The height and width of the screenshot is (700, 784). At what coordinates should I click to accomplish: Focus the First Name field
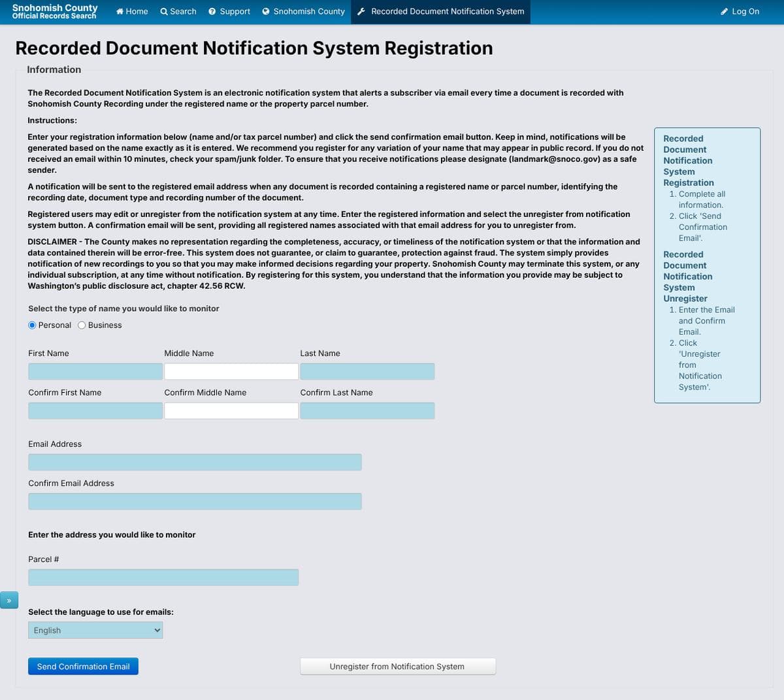[95, 371]
